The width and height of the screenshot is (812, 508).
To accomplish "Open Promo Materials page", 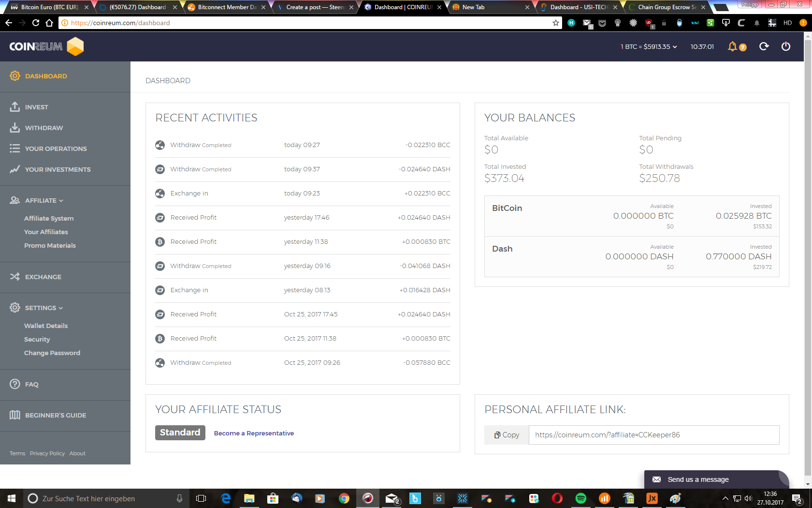I will pos(50,245).
